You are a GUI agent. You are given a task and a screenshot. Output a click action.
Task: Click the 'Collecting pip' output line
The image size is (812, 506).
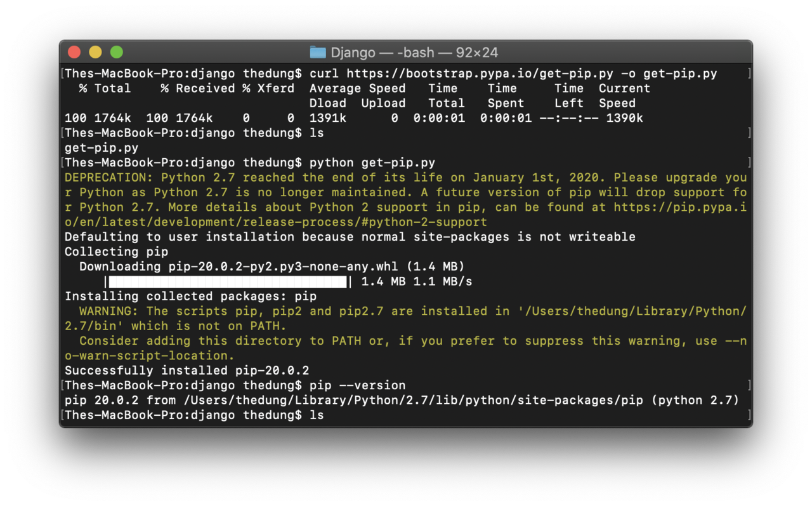[x=117, y=251]
